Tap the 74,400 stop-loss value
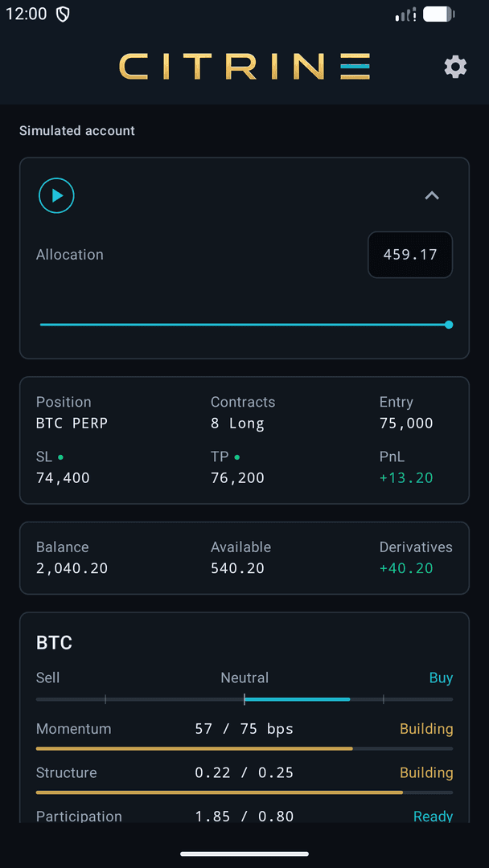 63,477
